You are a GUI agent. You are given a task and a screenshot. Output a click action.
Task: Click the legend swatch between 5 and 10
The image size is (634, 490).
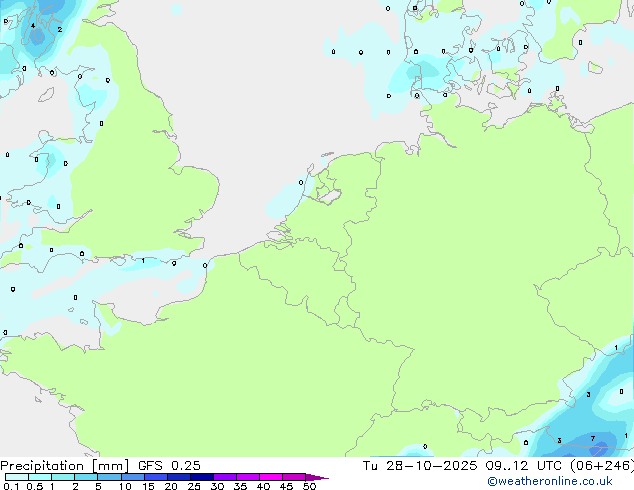tap(109, 477)
